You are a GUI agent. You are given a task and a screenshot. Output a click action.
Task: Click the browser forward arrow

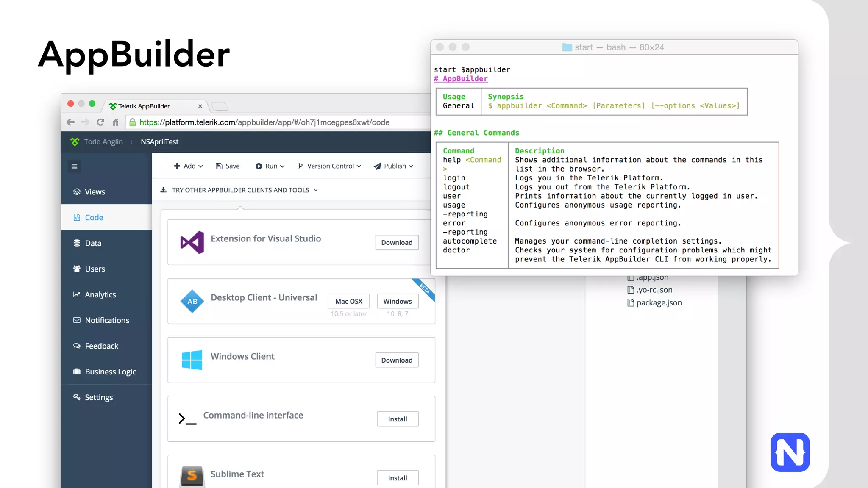click(x=85, y=122)
